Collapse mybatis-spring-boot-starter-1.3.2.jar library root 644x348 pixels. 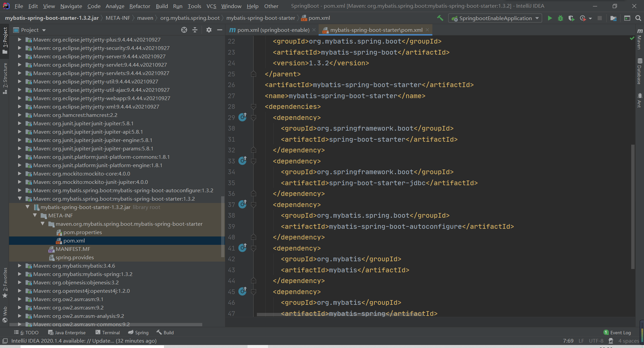tap(28, 207)
